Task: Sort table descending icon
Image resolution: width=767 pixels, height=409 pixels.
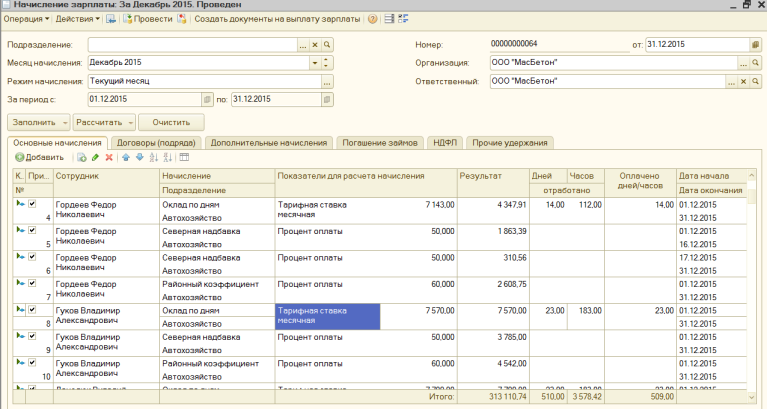Action: tap(167, 158)
